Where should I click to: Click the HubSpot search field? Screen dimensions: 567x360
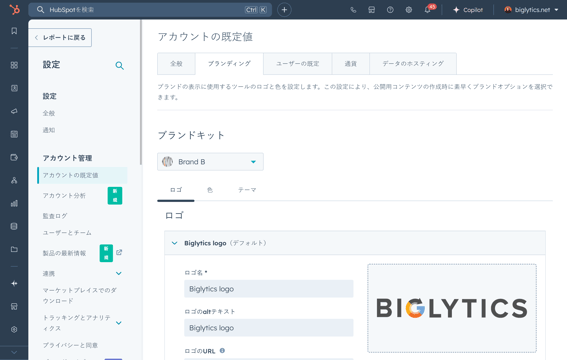pos(150,10)
